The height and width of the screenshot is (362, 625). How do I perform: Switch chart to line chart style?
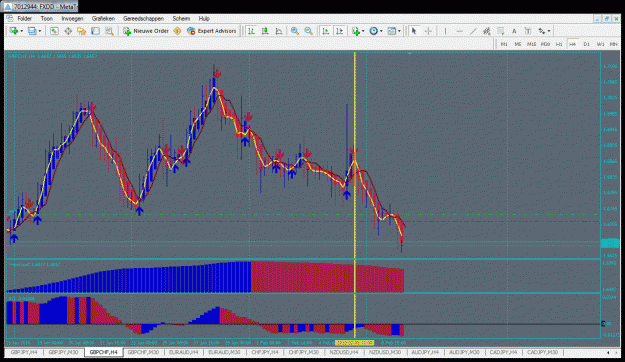click(279, 31)
